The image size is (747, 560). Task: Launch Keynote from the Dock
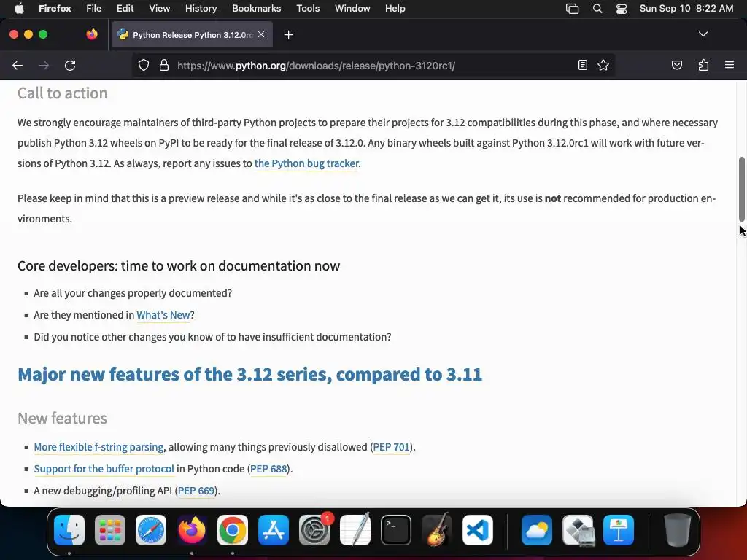(x=619, y=530)
